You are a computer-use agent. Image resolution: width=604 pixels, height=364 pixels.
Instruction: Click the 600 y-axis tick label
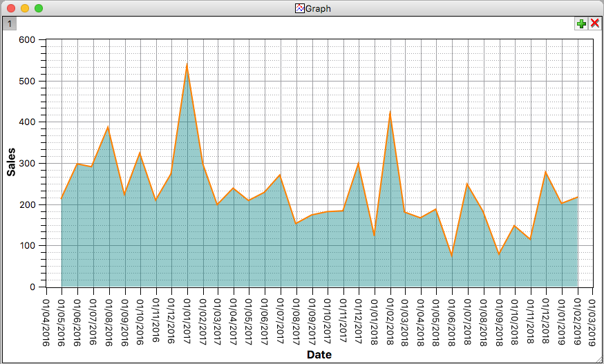pyautogui.click(x=27, y=40)
